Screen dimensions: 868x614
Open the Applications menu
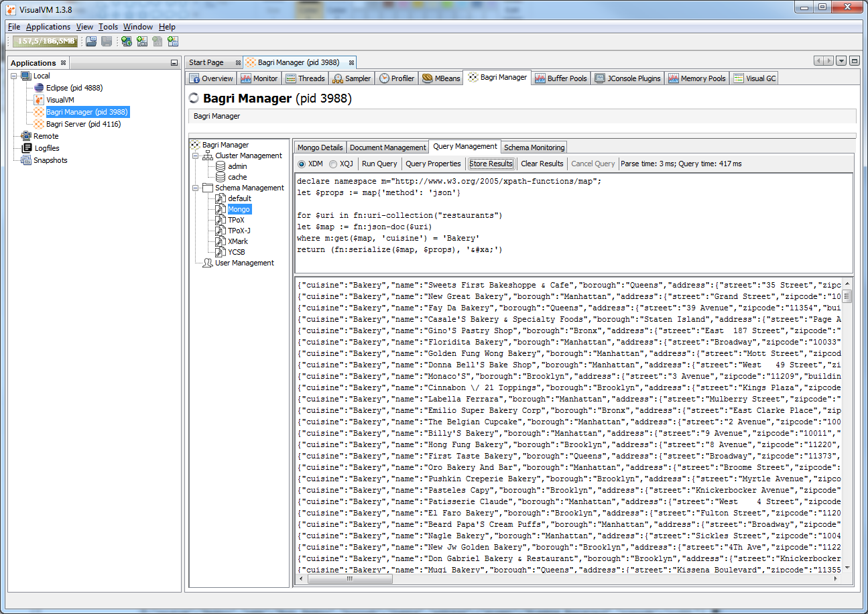[x=48, y=27]
